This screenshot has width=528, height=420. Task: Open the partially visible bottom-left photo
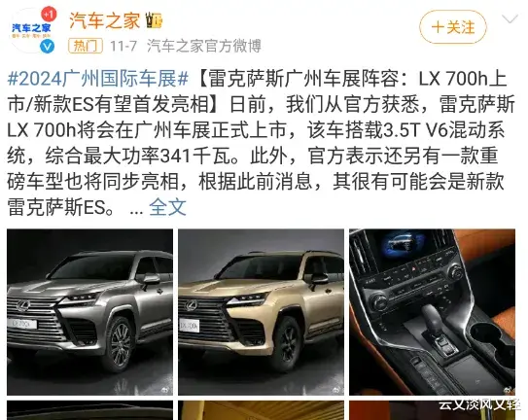pyautogui.click(x=89, y=410)
